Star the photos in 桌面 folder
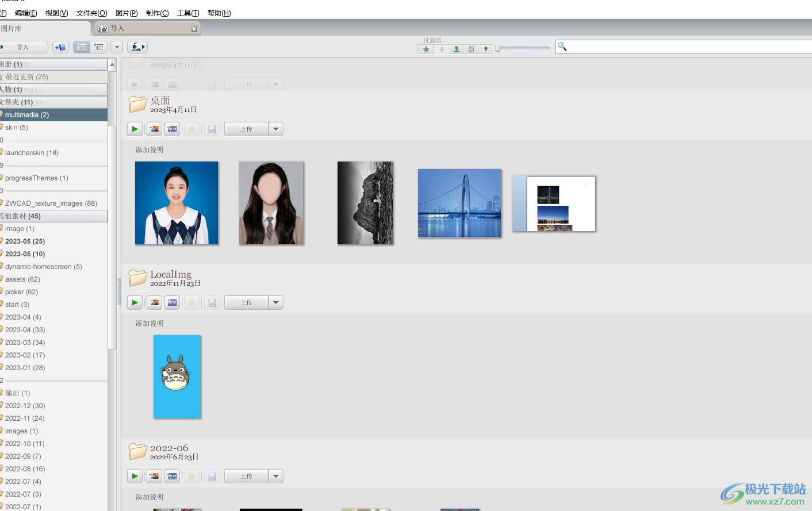This screenshot has height=511, width=812. pyautogui.click(x=192, y=129)
